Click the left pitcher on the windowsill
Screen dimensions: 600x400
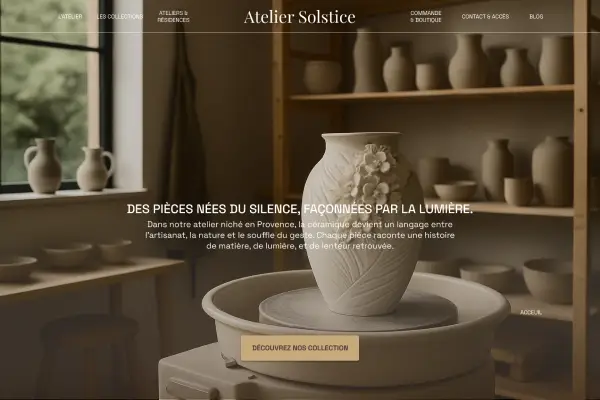tap(43, 165)
